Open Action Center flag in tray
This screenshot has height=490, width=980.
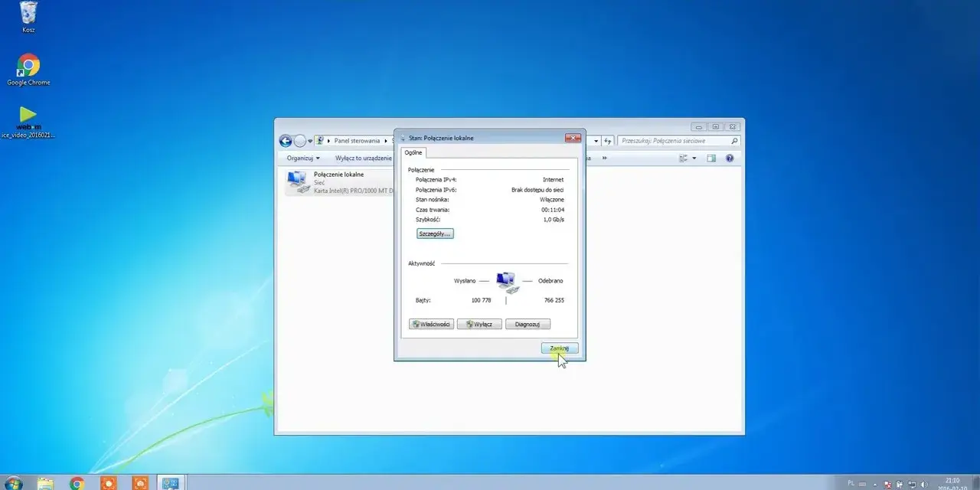887,484
